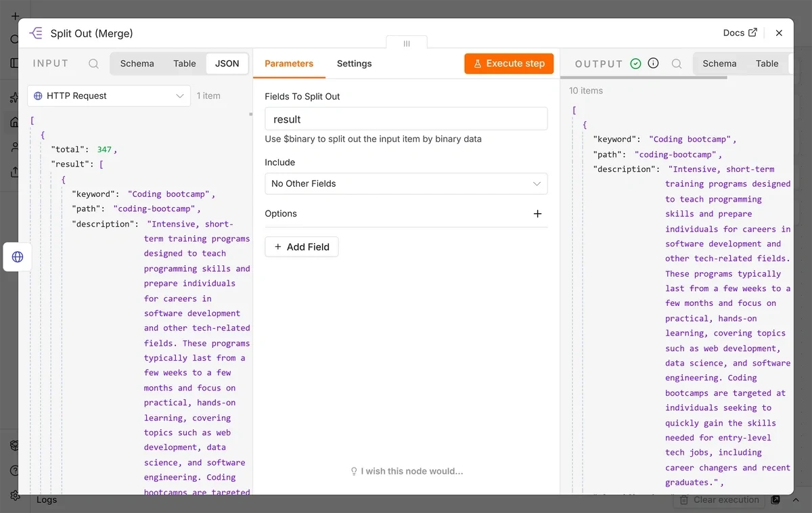The image size is (812, 513).
Task: Click the Split Out node icon in header
Action: (36, 33)
